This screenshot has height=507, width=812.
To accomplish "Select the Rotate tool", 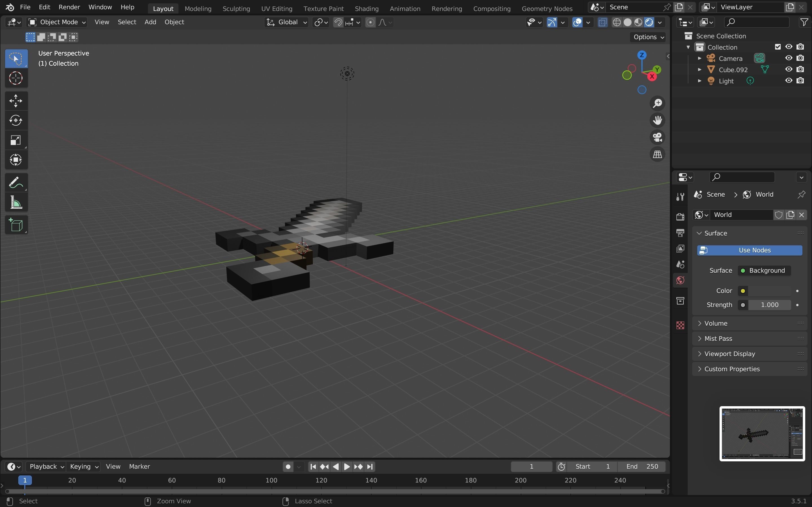I will coord(16,120).
